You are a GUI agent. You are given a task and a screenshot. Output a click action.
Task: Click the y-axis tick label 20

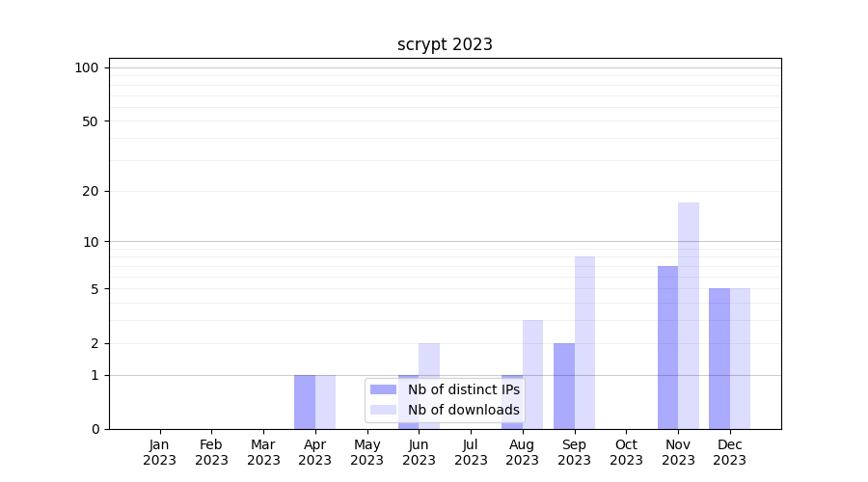91,191
